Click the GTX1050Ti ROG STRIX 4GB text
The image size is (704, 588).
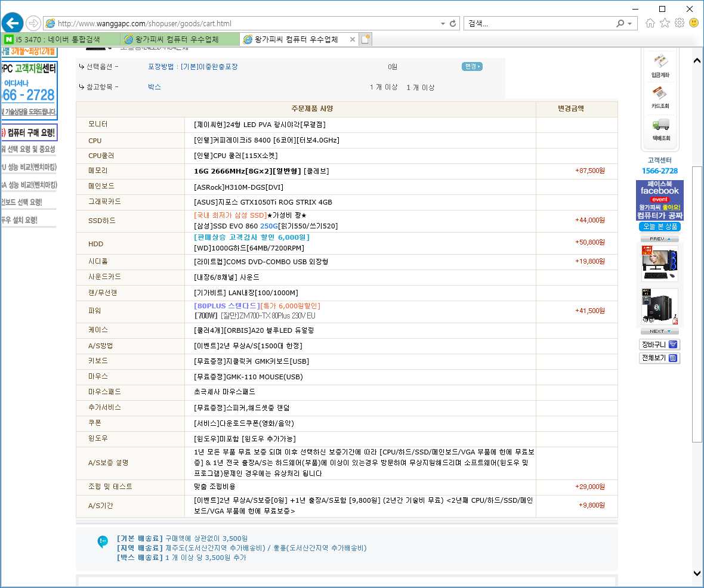(x=263, y=202)
